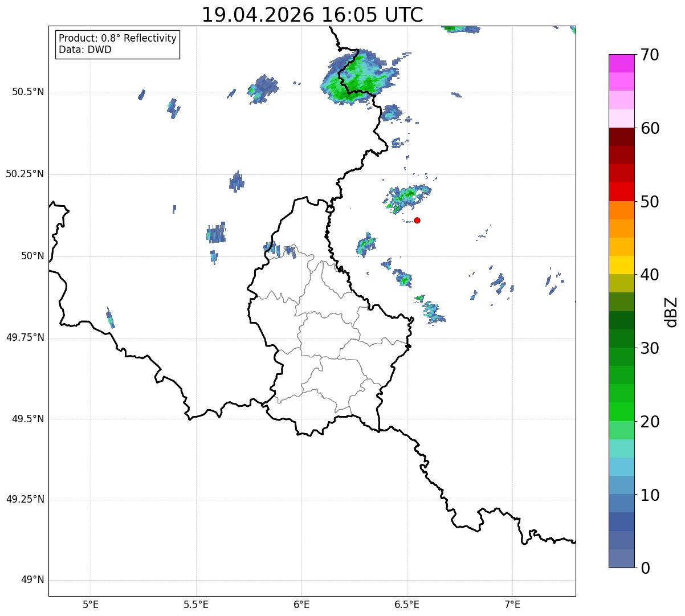The height and width of the screenshot is (616, 685).
Task: Click the dark red 60 dBZ band
Action: click(x=622, y=137)
